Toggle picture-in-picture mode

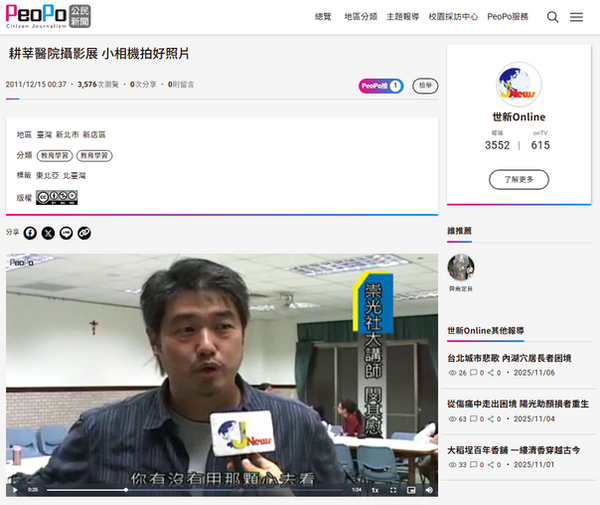411,490
